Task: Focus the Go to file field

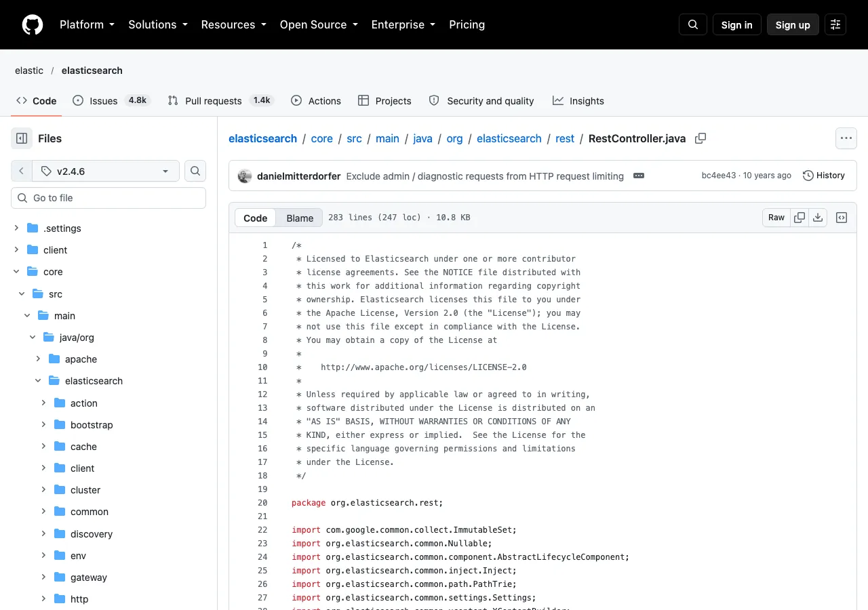Action: 108,198
